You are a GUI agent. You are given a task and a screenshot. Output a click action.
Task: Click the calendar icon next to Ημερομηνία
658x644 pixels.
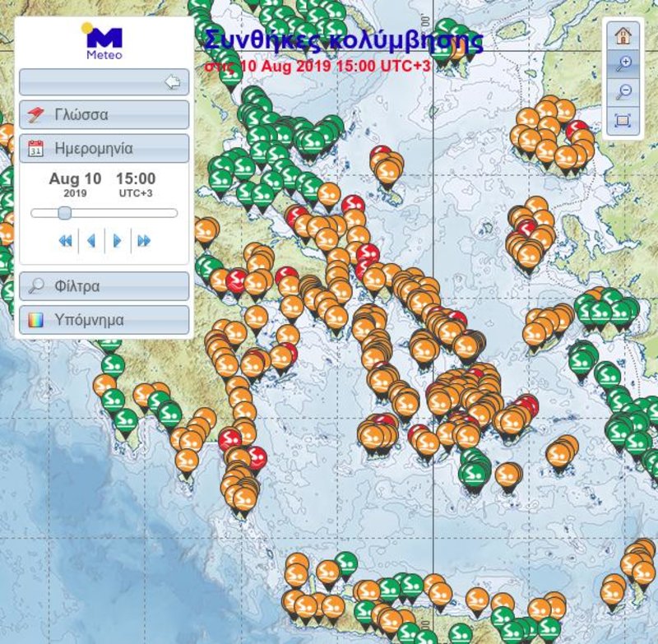pos(35,149)
